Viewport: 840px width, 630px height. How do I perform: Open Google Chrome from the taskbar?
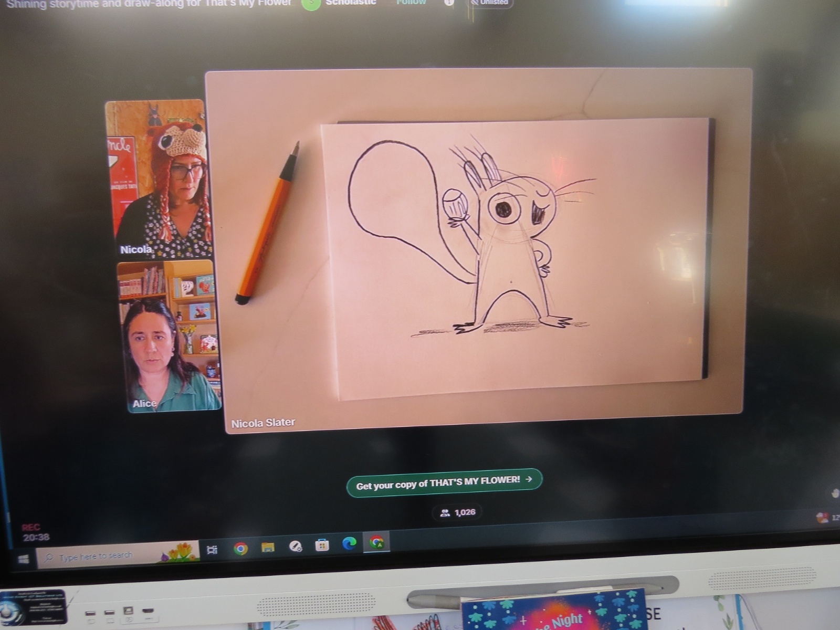click(x=240, y=549)
